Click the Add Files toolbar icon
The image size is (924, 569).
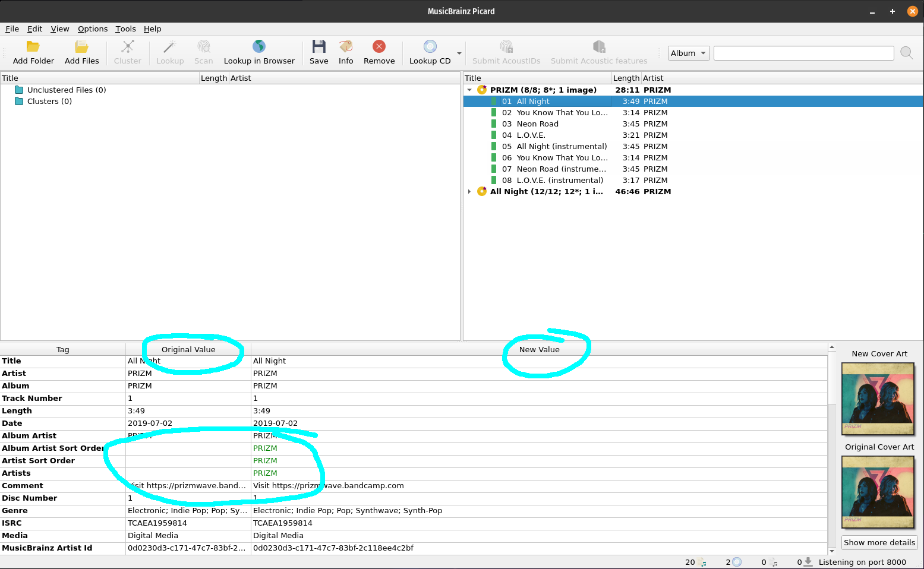click(x=81, y=47)
